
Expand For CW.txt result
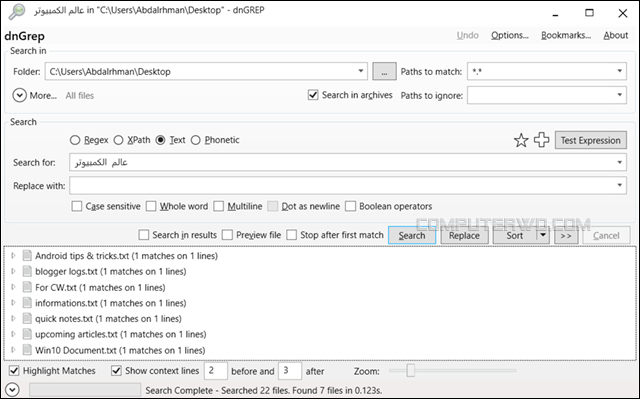13,287
